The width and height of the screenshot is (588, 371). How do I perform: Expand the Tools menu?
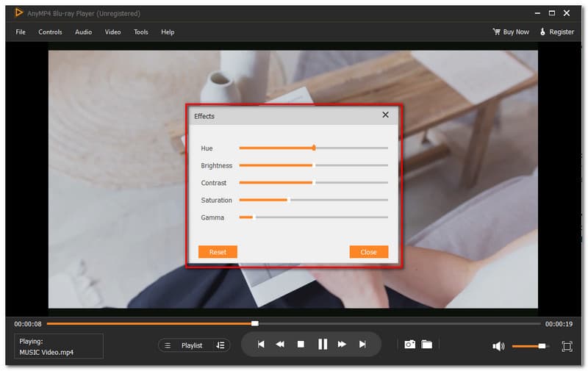[x=140, y=32]
